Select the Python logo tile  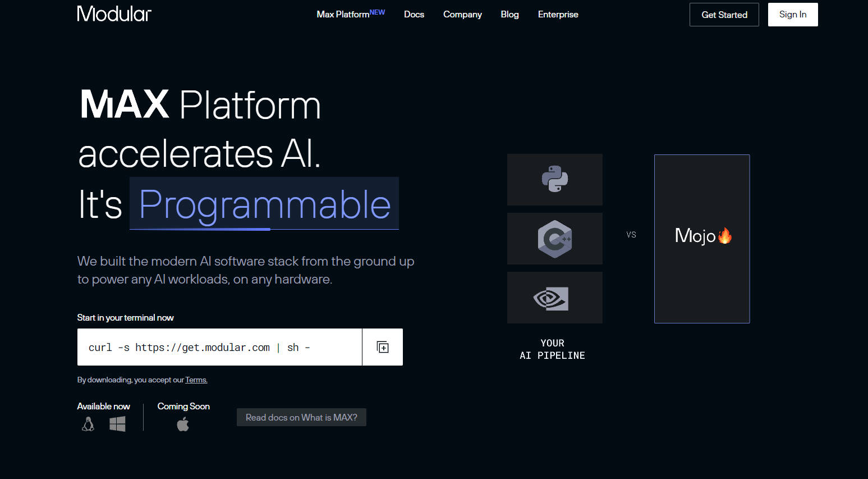[555, 180]
